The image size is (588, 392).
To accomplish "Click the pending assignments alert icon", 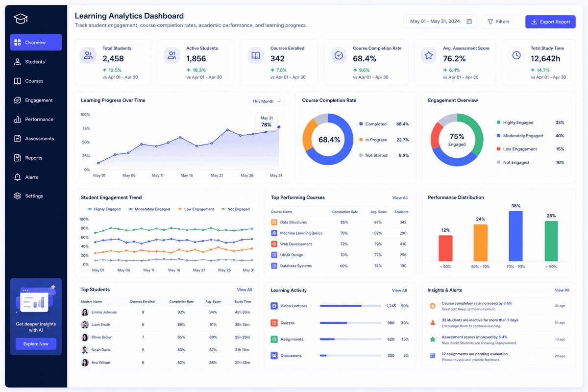I will 433,356.
